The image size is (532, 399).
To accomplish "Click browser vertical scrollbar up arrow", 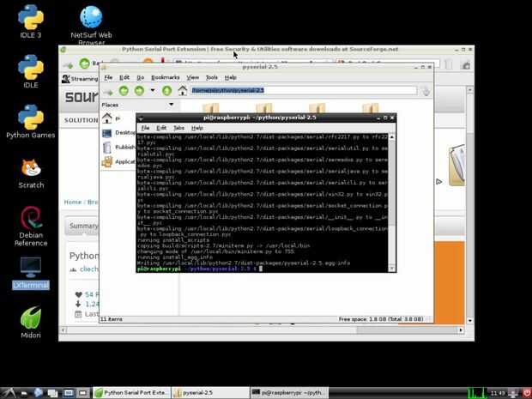I will click(x=470, y=90).
